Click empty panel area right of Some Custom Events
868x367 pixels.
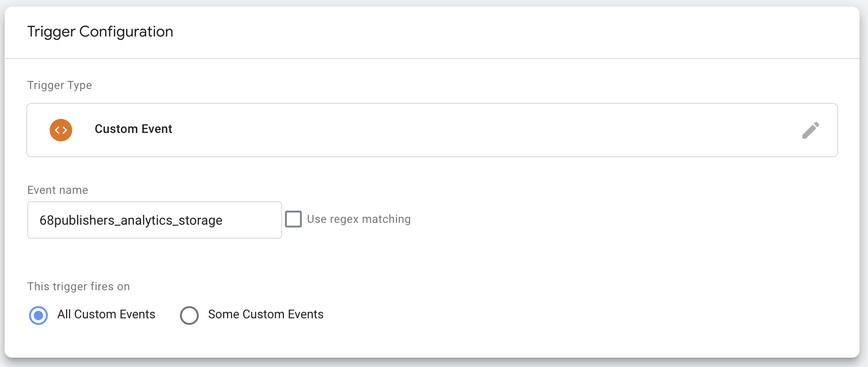click(x=562, y=315)
